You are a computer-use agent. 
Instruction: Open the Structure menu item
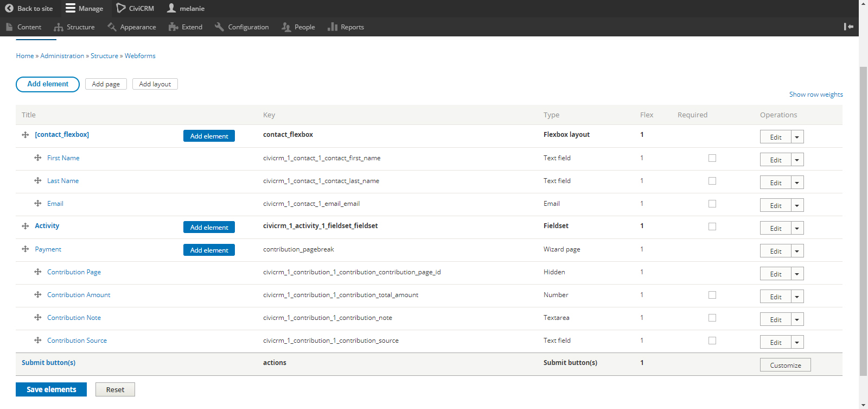80,27
